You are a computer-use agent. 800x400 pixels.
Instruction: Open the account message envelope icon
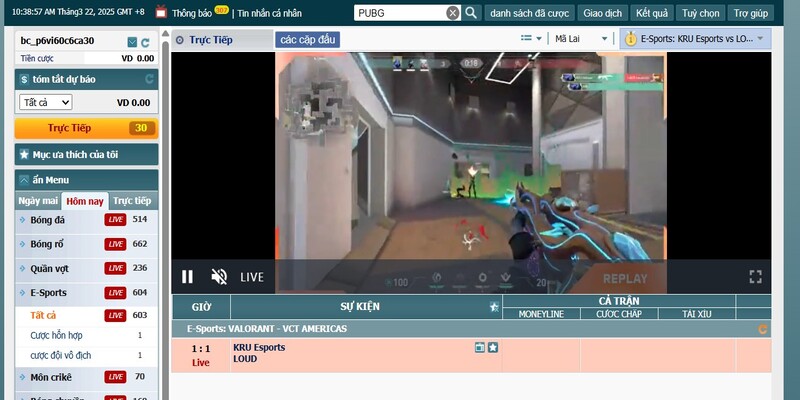(x=132, y=42)
